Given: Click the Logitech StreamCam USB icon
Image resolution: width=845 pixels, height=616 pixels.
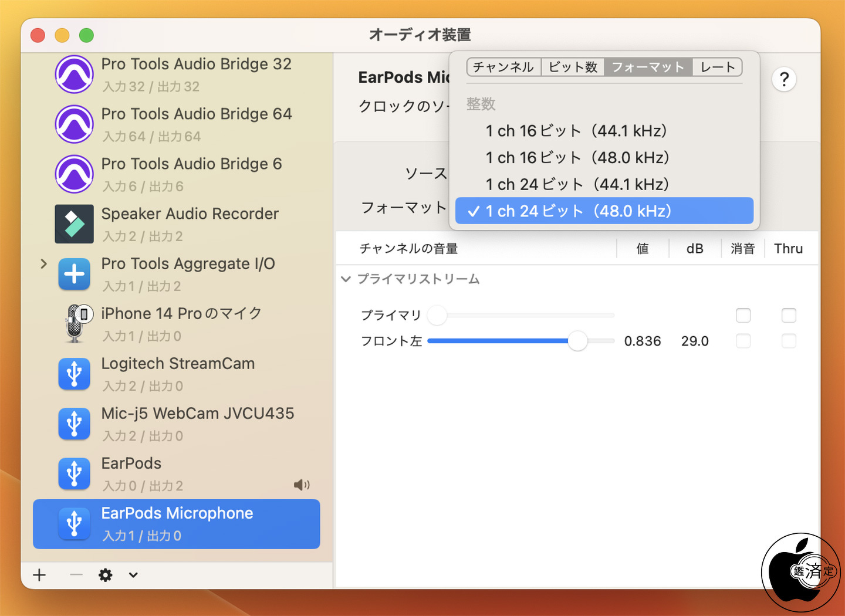Looking at the screenshot, I should pyautogui.click(x=75, y=374).
